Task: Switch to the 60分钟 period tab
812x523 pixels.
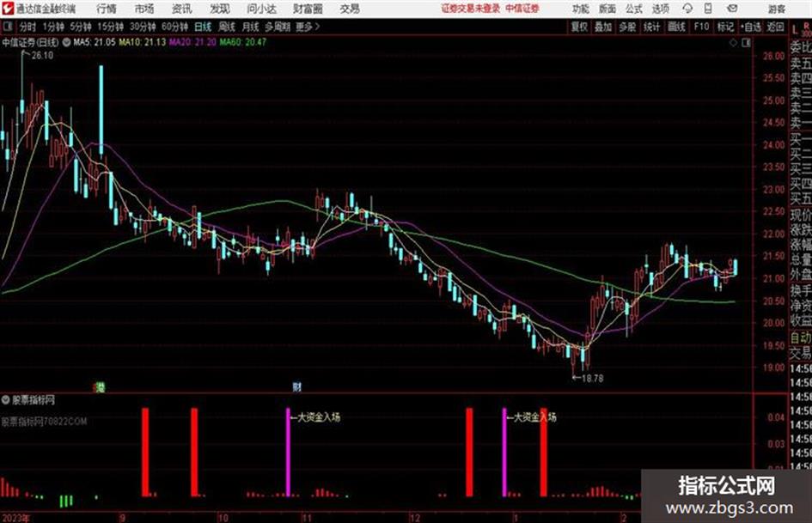Action: pyautogui.click(x=174, y=27)
